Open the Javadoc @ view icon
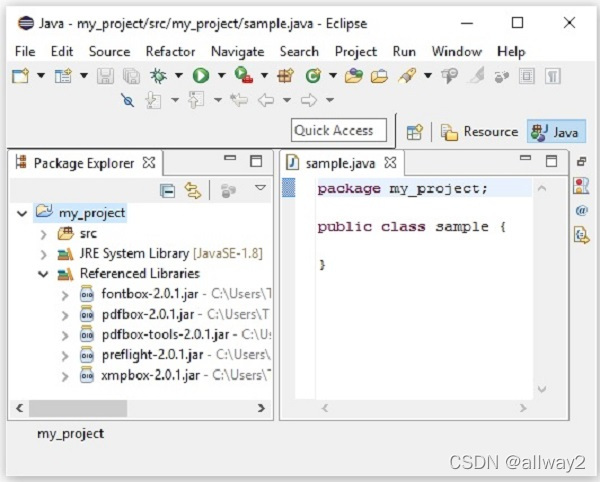The width and height of the screenshot is (600, 482). point(582,210)
